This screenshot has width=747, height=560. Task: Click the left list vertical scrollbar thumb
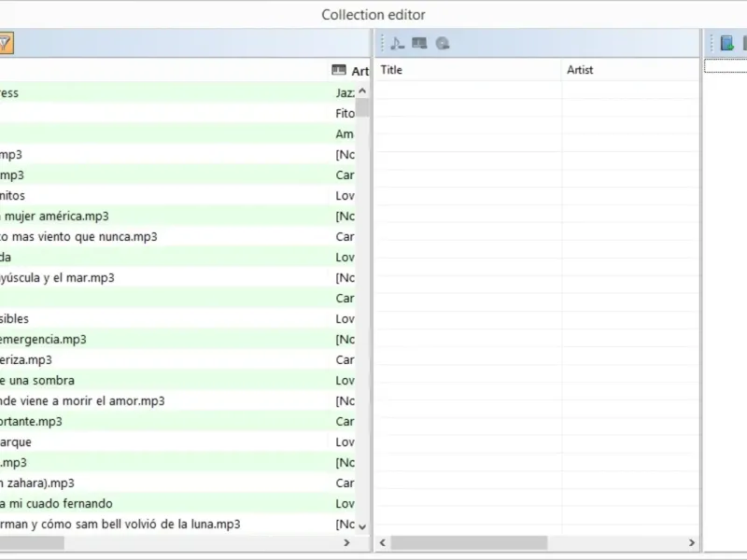pyautogui.click(x=362, y=107)
